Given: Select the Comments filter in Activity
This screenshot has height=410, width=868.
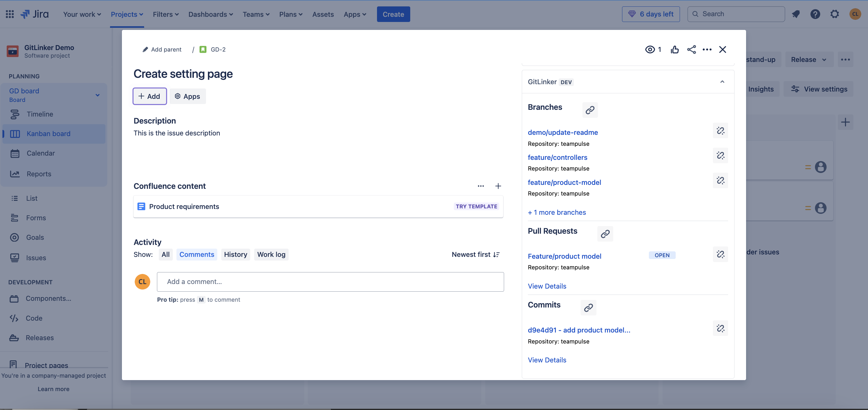Looking at the screenshot, I should (197, 254).
